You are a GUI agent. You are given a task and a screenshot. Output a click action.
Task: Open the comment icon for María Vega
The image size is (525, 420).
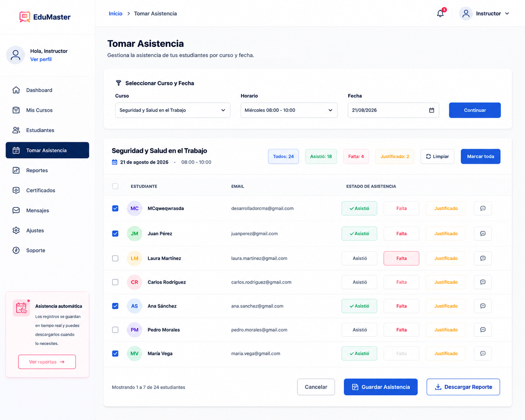point(483,353)
